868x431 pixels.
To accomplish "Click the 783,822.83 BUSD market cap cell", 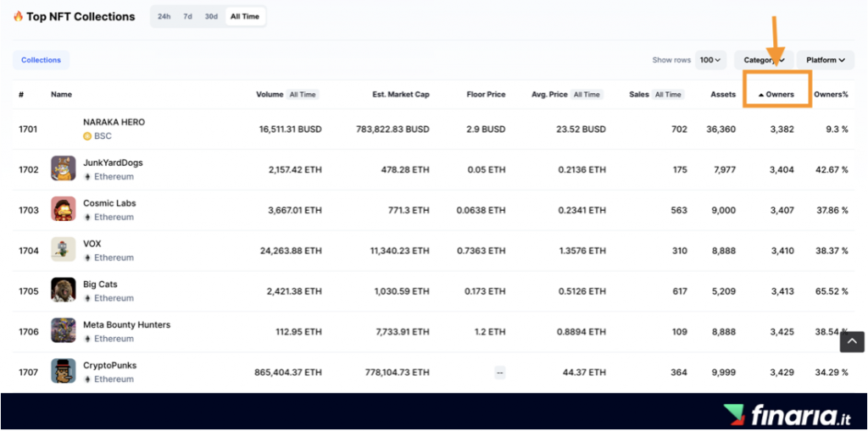I will click(392, 130).
